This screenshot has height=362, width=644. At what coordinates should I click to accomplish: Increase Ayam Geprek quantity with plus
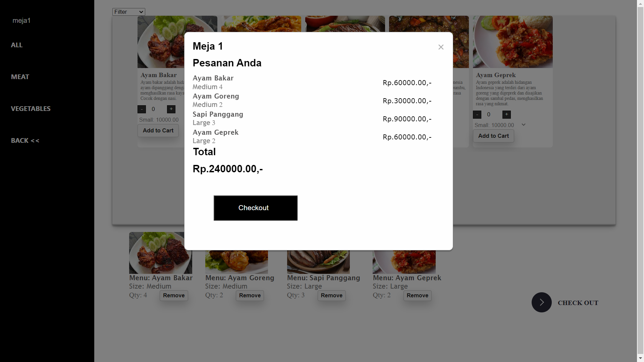coord(506,115)
